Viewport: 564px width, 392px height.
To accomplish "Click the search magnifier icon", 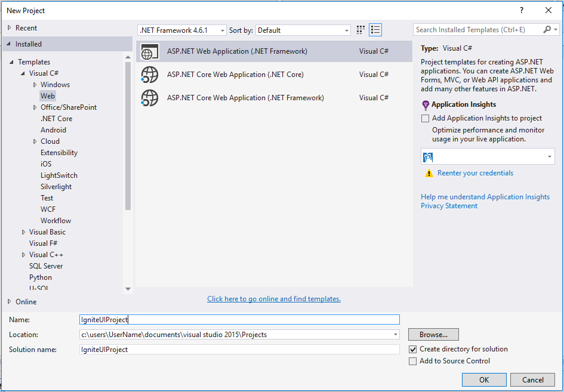I will [547, 30].
